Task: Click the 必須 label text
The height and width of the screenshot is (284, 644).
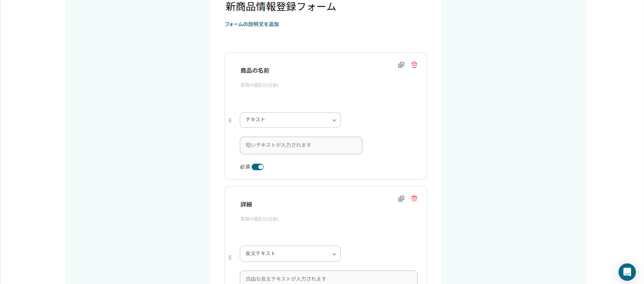Action: (245, 167)
